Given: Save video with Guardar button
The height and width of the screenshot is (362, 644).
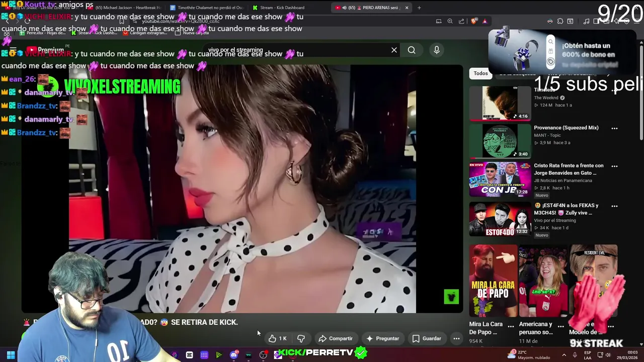Looking at the screenshot, I should 427,338.
